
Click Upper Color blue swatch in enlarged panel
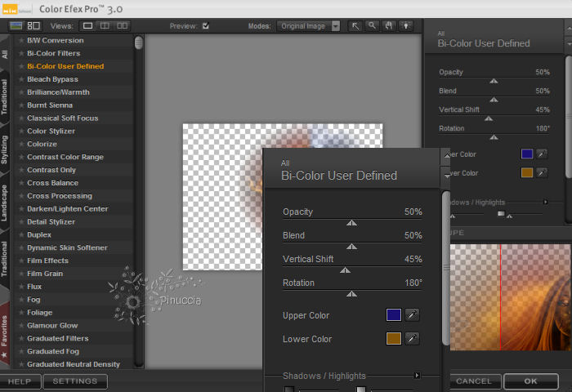(394, 315)
